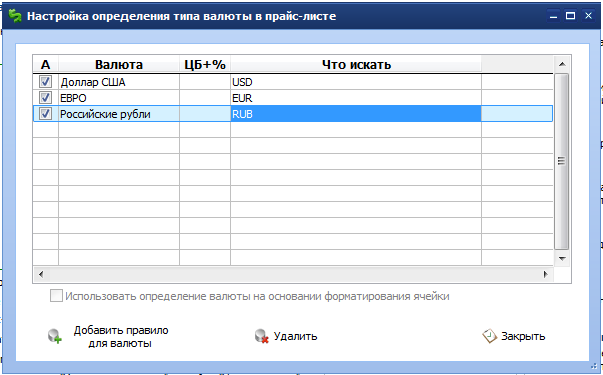Enable cell formatting currency detection checkbox
The width and height of the screenshot is (603, 375).
pyautogui.click(x=56, y=296)
